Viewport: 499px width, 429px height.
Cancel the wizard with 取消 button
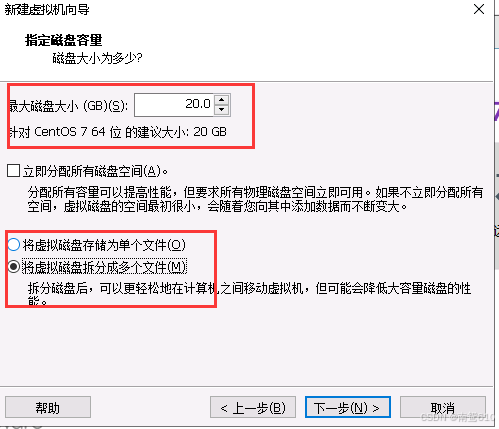click(443, 407)
